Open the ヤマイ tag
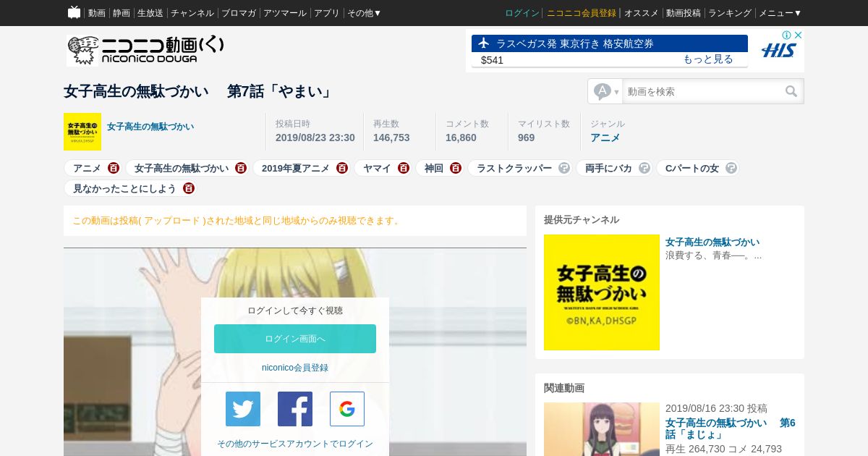Image resolution: width=868 pixels, height=456 pixels. (377, 168)
